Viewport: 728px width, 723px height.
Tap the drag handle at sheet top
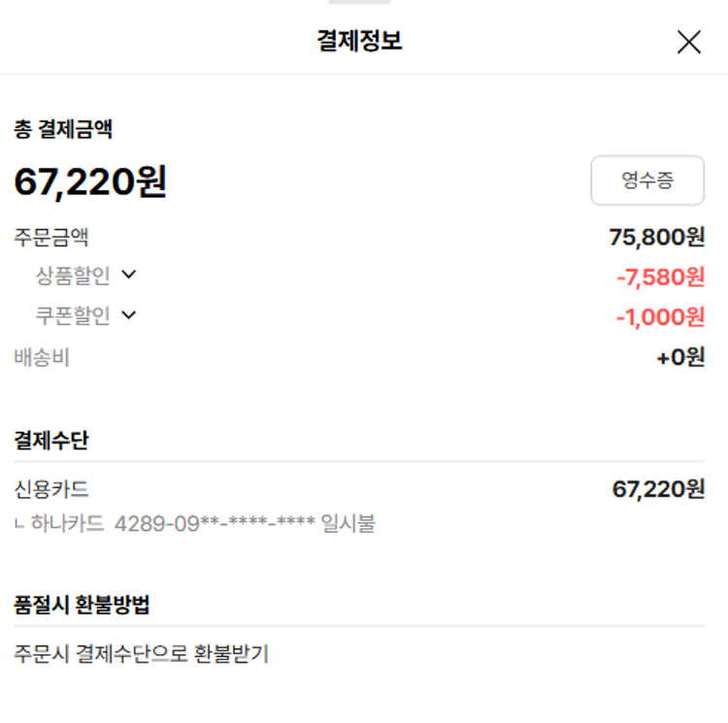coord(359,3)
